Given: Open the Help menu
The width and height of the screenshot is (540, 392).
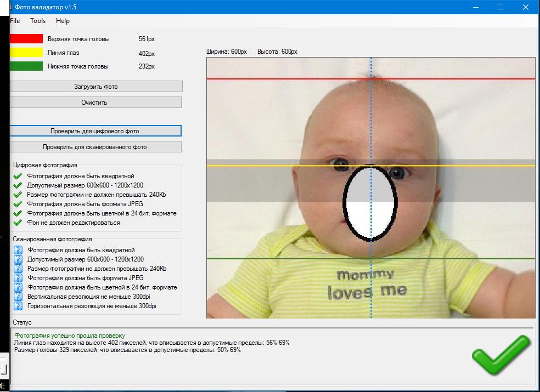Looking at the screenshot, I should (x=63, y=21).
